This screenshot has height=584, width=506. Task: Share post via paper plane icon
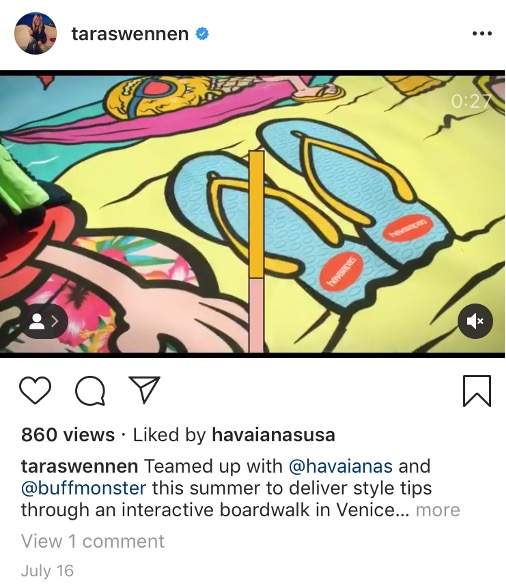point(144,390)
